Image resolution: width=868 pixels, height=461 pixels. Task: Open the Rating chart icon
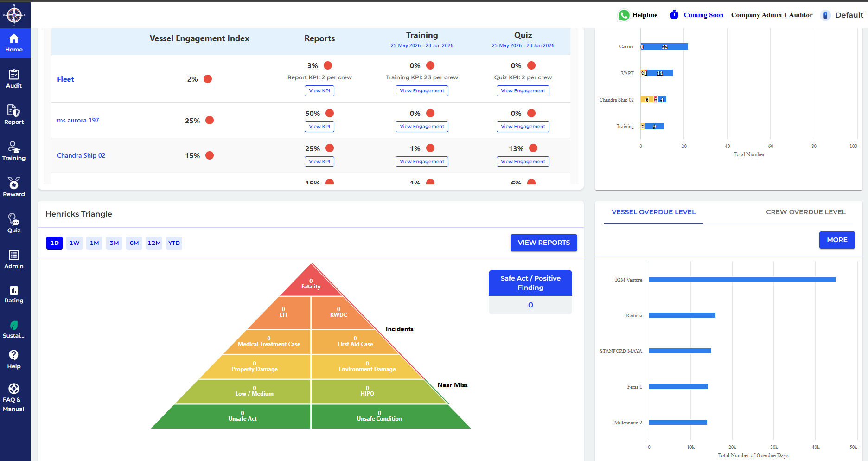[14, 290]
